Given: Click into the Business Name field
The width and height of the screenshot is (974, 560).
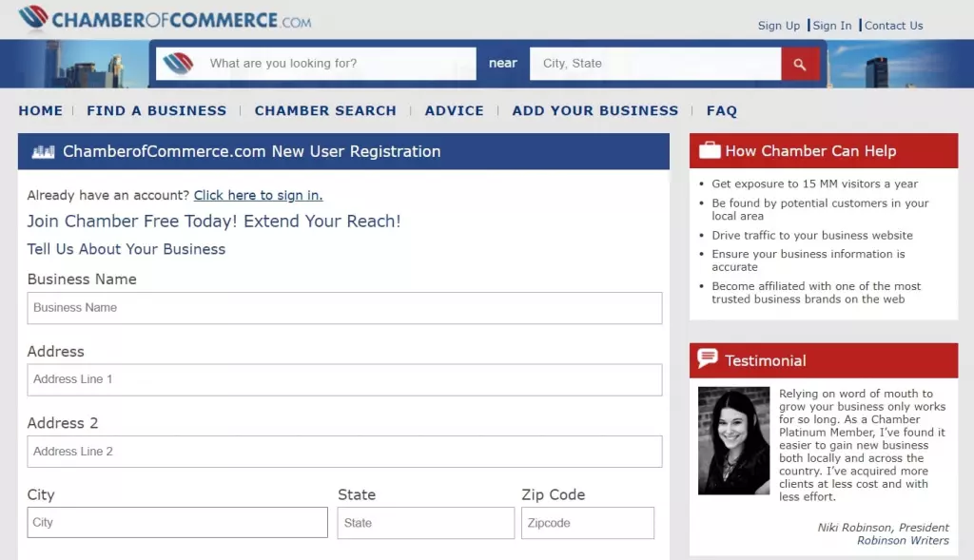Looking at the screenshot, I should pos(344,308).
